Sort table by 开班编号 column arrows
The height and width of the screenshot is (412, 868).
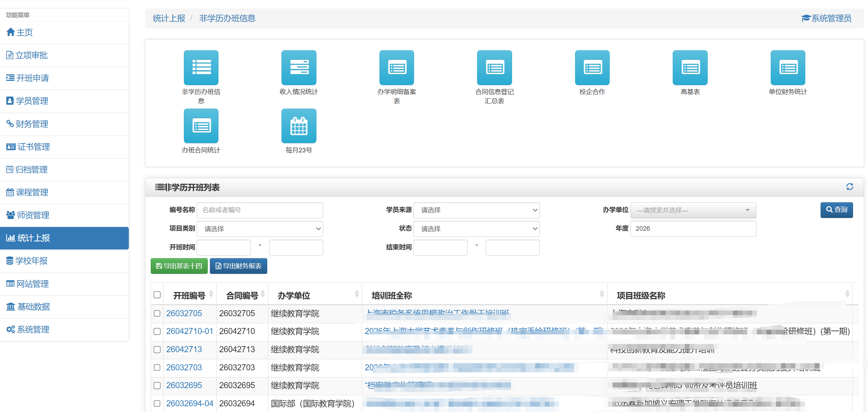click(x=211, y=294)
